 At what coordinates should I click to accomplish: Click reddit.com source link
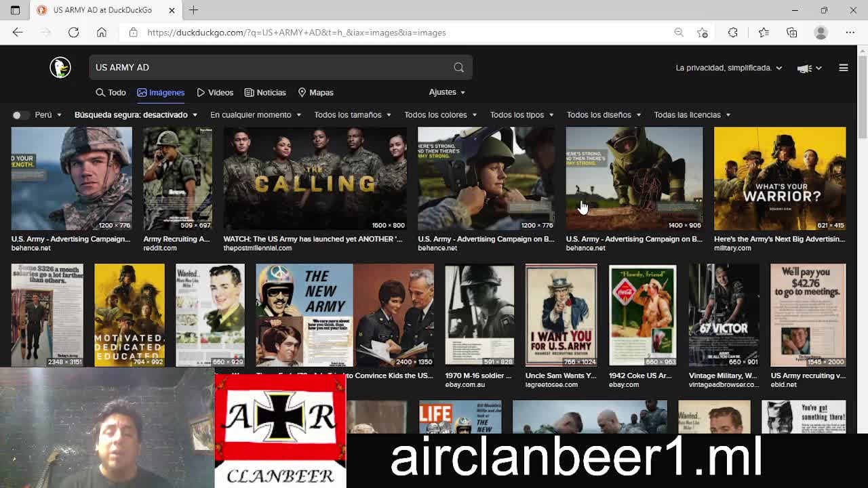tap(160, 248)
